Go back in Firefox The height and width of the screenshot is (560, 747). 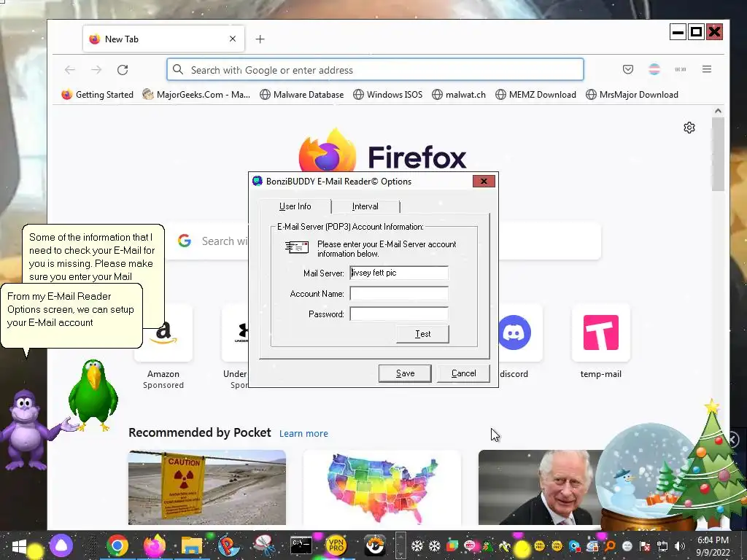tap(70, 70)
